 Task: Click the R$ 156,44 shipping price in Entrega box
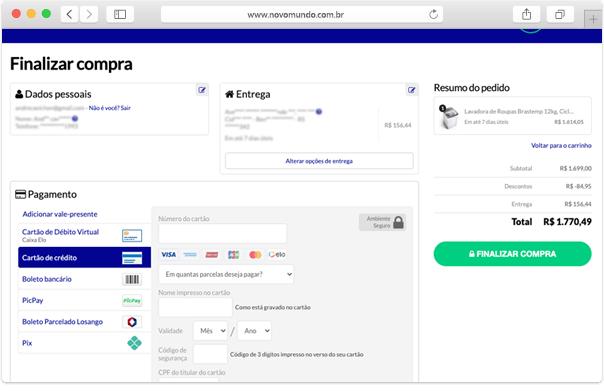tap(398, 125)
